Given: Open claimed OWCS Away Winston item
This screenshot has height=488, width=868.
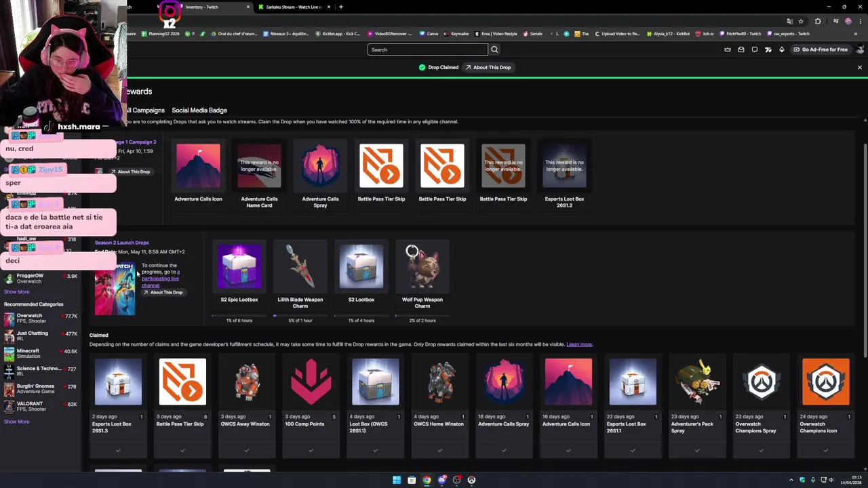Looking at the screenshot, I should [x=247, y=382].
